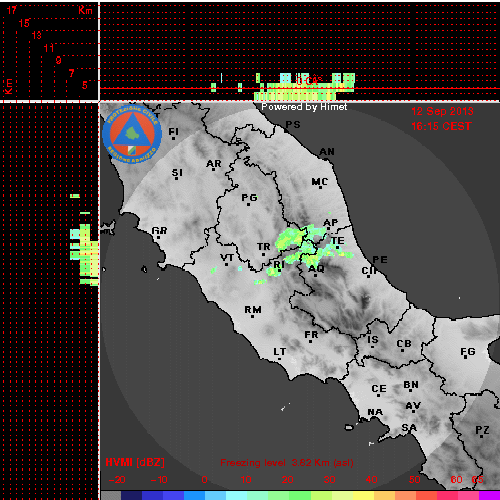This screenshot has width=500, height=500.
Task: Pick the yellow swatch below 40 dBZ
Action: (x=363, y=495)
